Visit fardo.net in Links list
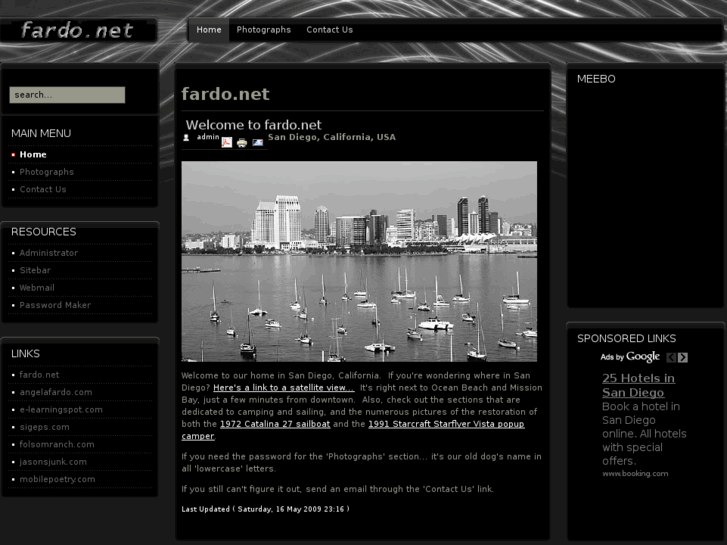Image resolution: width=727 pixels, height=545 pixels. [39, 375]
